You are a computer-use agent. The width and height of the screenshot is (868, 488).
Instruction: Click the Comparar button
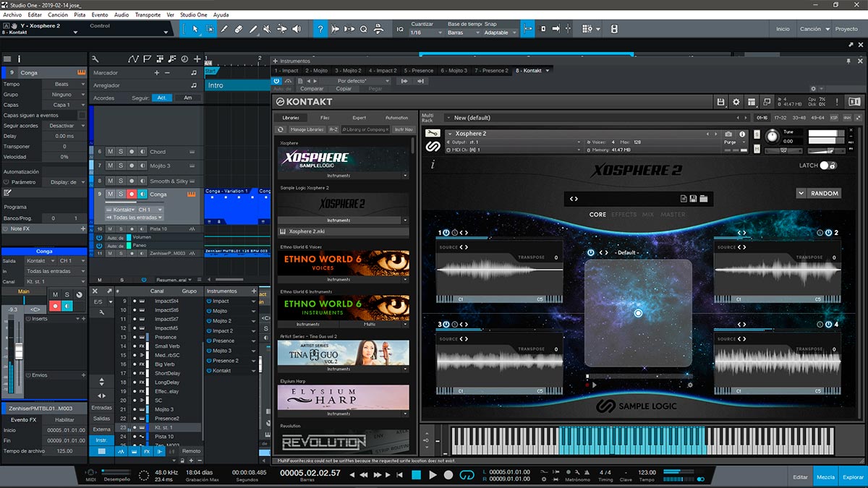pyautogui.click(x=312, y=89)
